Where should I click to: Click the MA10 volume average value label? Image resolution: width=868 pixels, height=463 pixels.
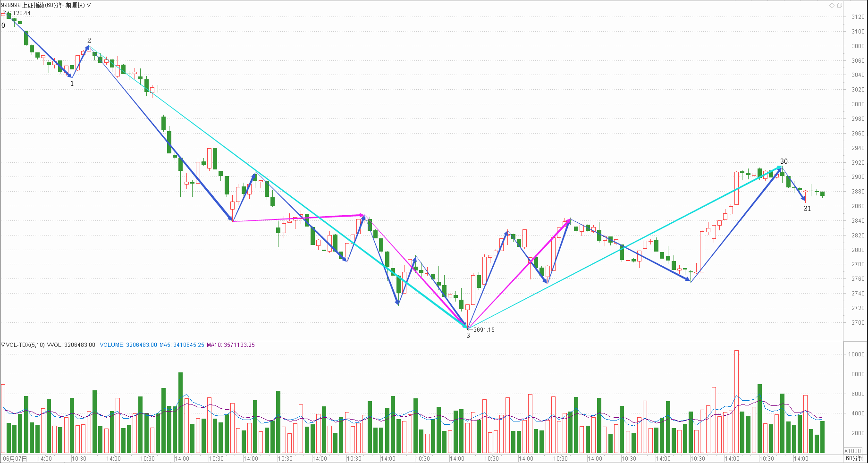[231, 345]
